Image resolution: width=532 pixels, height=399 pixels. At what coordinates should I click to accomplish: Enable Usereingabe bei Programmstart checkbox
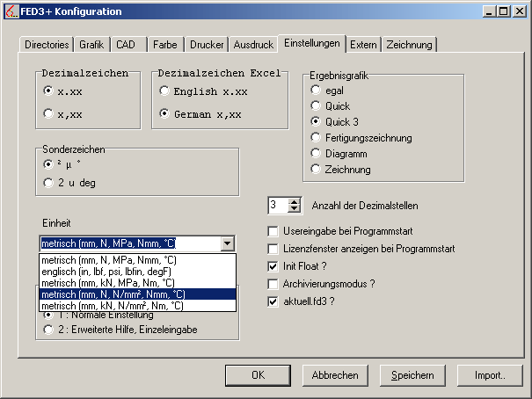(x=273, y=231)
